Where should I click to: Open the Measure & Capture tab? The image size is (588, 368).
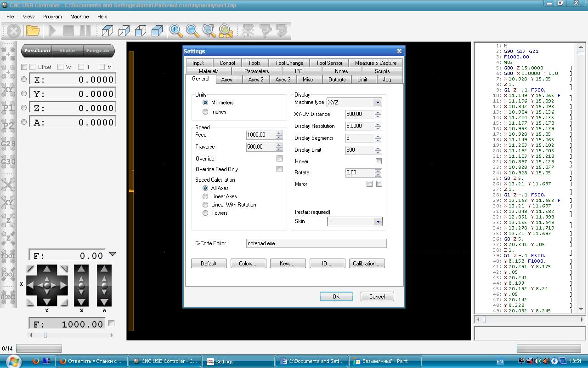pyautogui.click(x=376, y=63)
